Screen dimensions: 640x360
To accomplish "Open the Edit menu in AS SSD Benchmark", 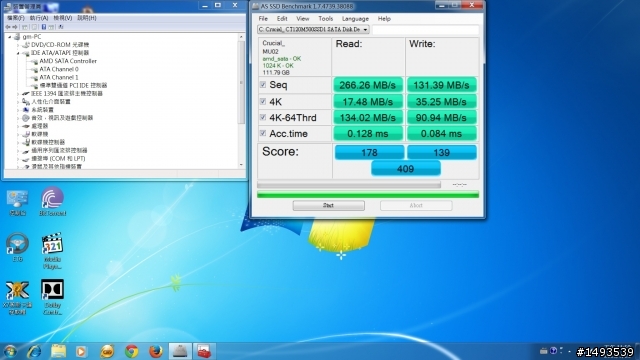I will pyautogui.click(x=282, y=19).
